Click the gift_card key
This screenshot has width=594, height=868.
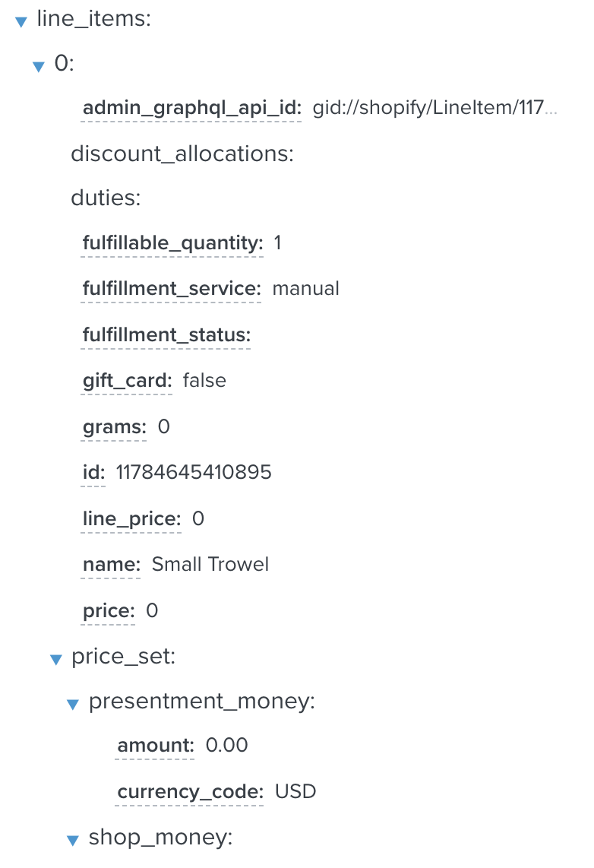pos(126,381)
